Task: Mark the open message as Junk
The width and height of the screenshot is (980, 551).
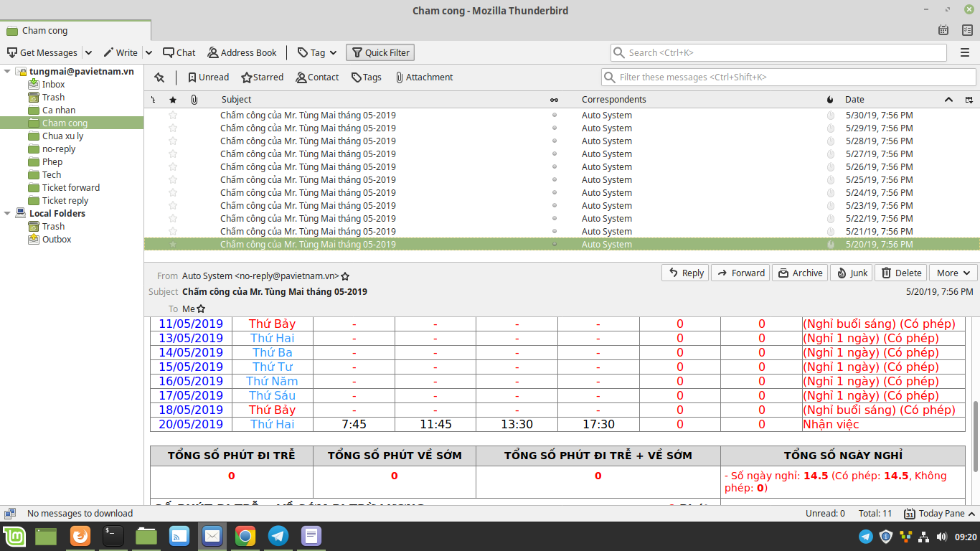Action: click(x=852, y=273)
